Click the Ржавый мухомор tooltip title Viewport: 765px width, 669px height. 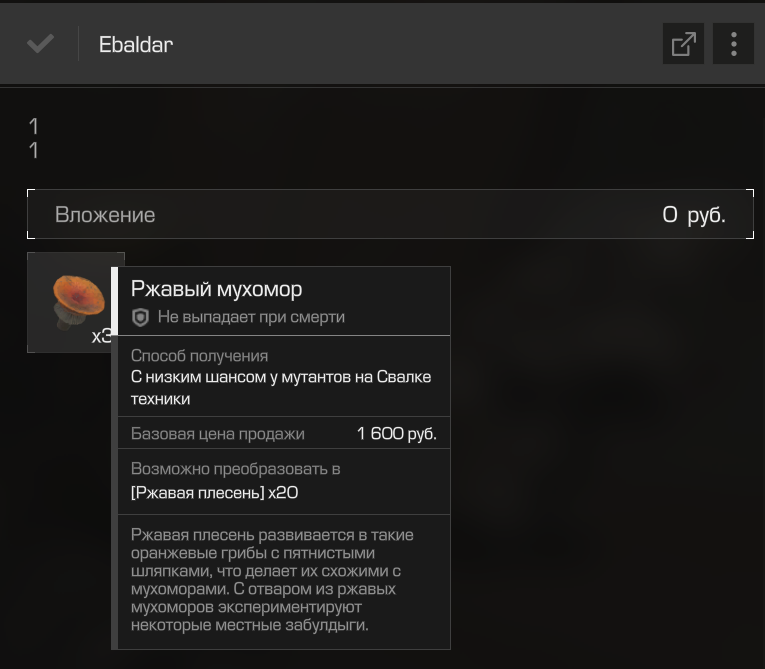pyautogui.click(x=217, y=289)
